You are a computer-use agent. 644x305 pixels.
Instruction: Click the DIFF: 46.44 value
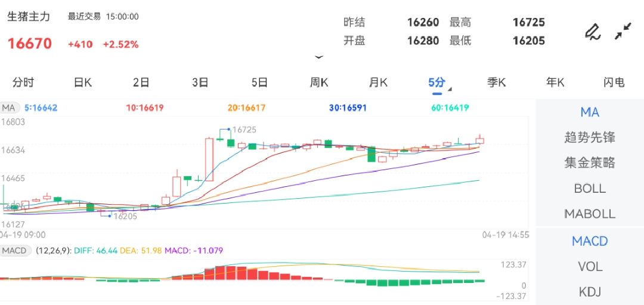tap(96, 250)
